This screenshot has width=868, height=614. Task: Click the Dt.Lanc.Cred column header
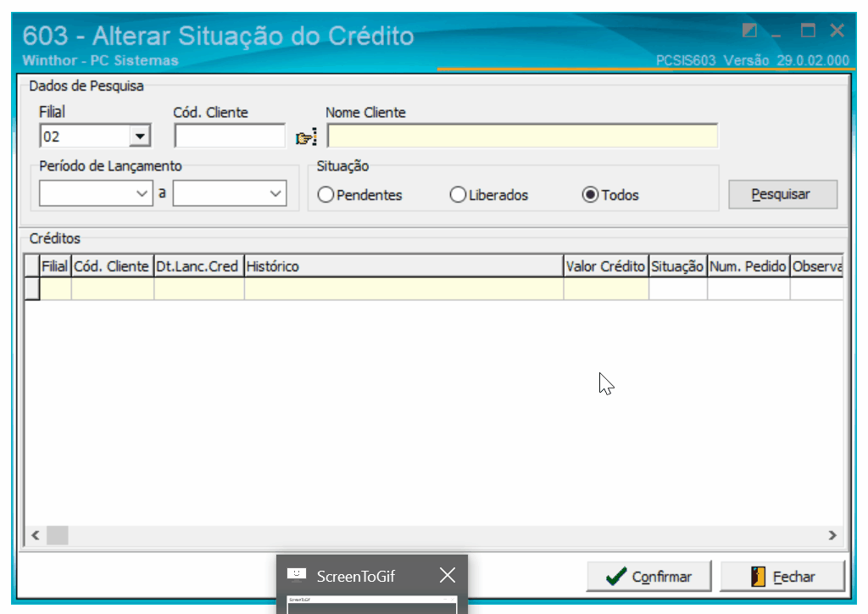click(x=198, y=266)
